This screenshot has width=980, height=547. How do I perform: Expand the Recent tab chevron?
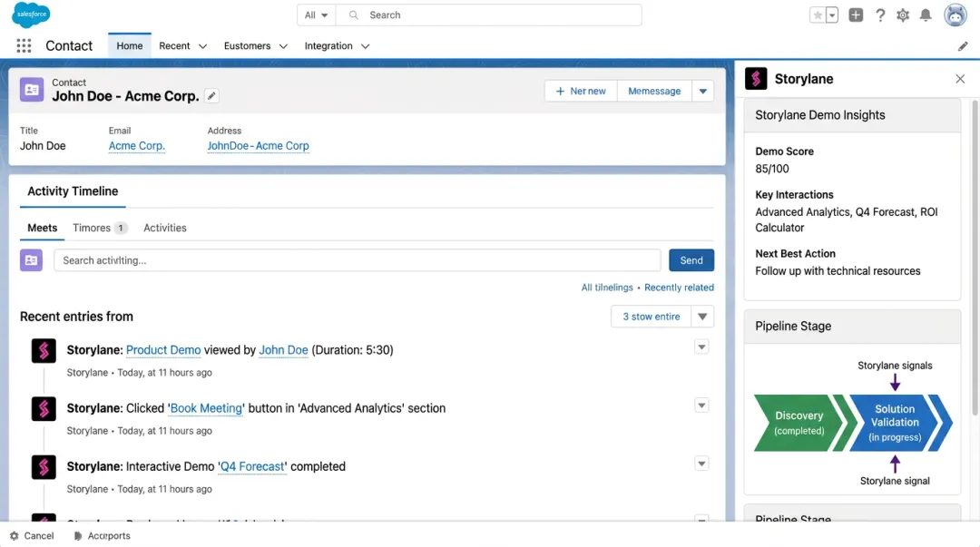click(202, 46)
